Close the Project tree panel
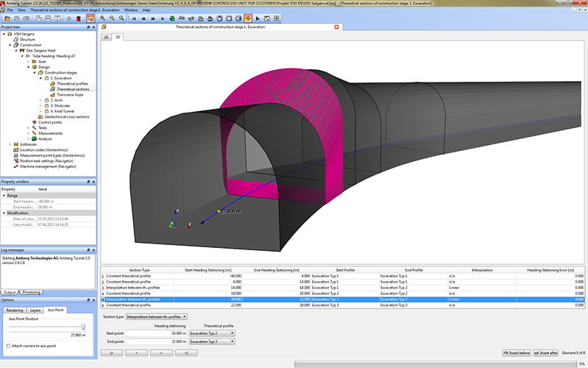 pos(93,27)
